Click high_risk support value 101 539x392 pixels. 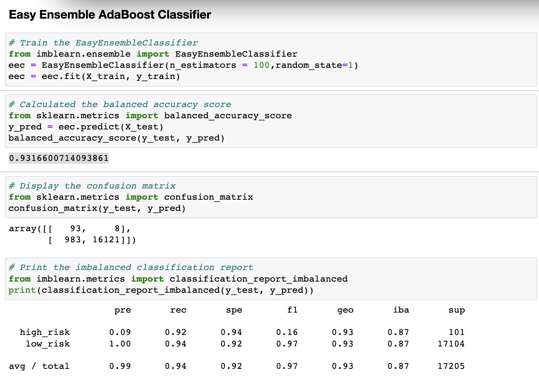pyautogui.click(x=457, y=332)
